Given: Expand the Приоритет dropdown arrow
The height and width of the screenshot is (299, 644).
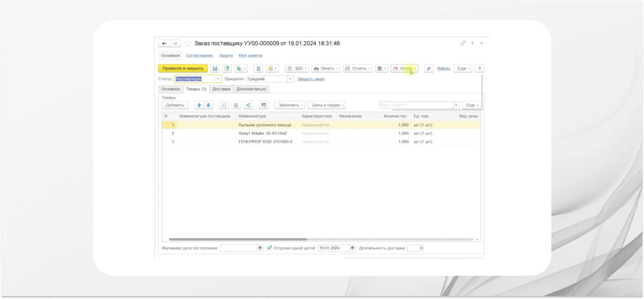Looking at the screenshot, I should click(290, 79).
